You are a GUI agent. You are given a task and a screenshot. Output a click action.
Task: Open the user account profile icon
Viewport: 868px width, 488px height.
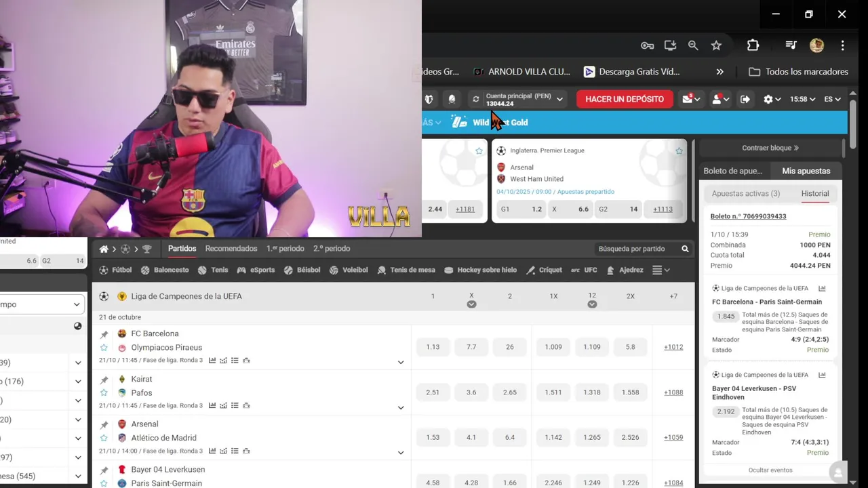719,99
